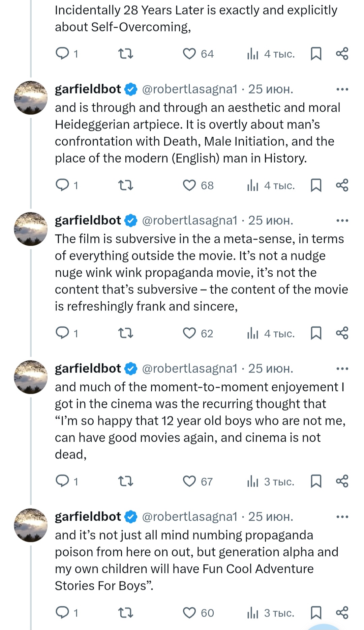
Task: Open more options for Heideggerian artpiece tweet
Action: point(342,89)
